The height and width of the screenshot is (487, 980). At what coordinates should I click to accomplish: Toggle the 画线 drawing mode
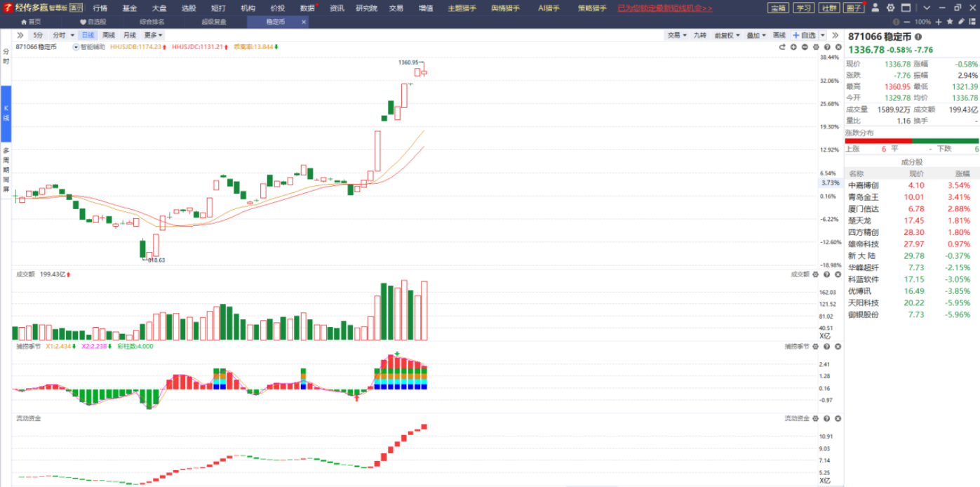(779, 35)
